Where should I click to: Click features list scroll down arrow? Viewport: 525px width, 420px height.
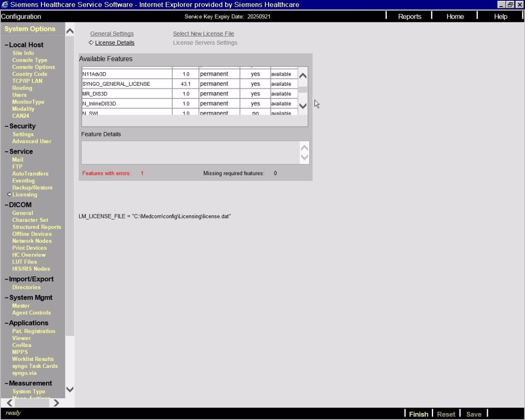[303, 106]
